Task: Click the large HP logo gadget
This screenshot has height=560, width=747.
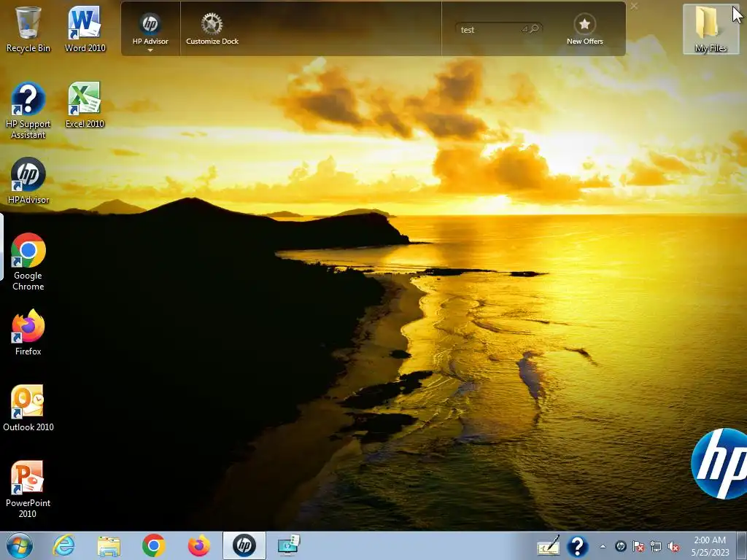Action: tap(719, 463)
